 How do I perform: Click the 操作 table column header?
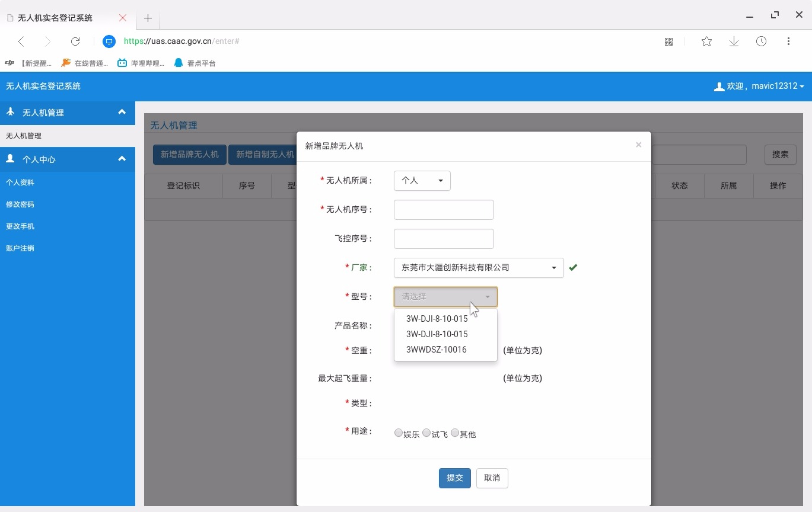[778, 186]
